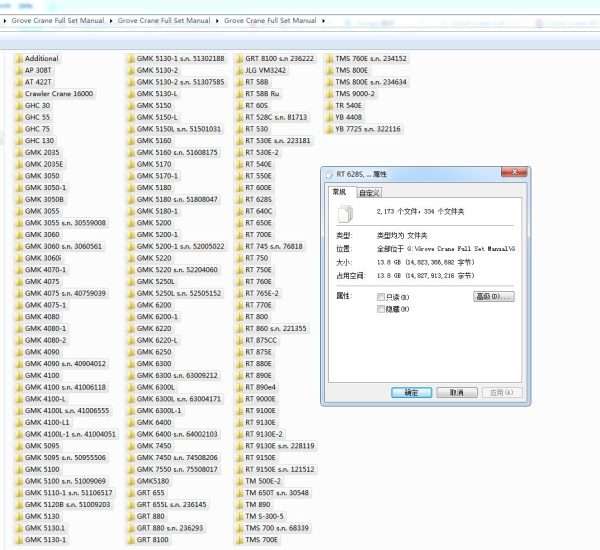
Task: Select the GHC 130 folder icon
Action: tap(19, 141)
